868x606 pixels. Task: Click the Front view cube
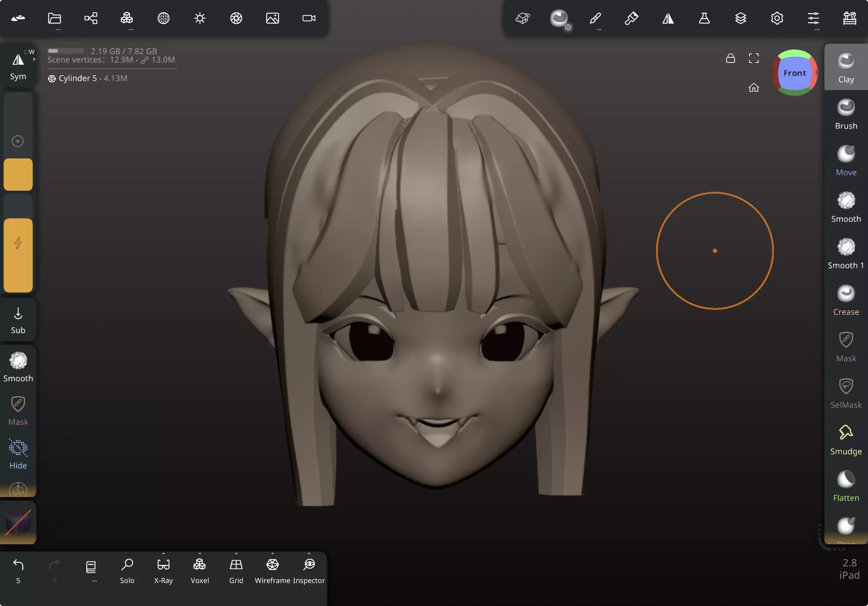[794, 73]
